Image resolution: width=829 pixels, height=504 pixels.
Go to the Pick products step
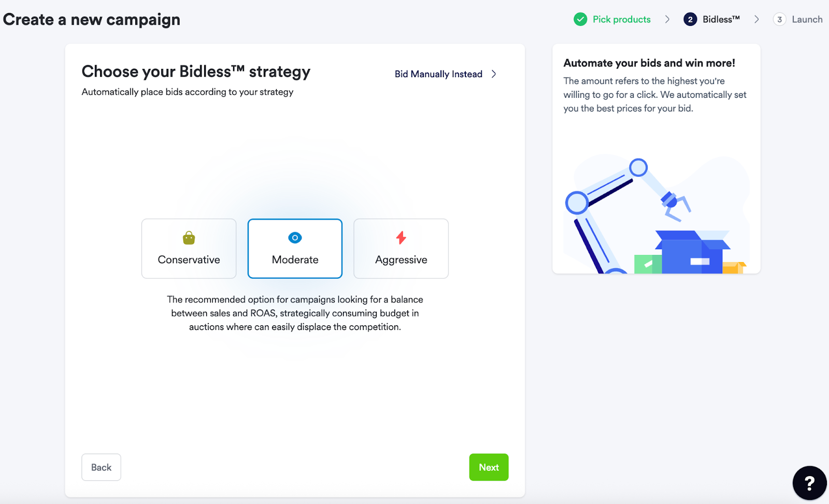tap(622, 19)
